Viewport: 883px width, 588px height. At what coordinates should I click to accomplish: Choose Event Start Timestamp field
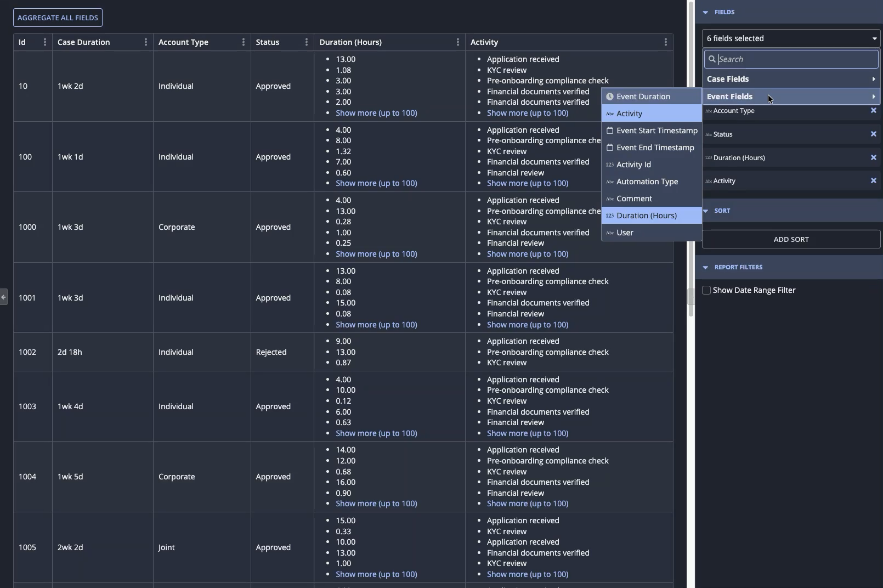pyautogui.click(x=652, y=131)
